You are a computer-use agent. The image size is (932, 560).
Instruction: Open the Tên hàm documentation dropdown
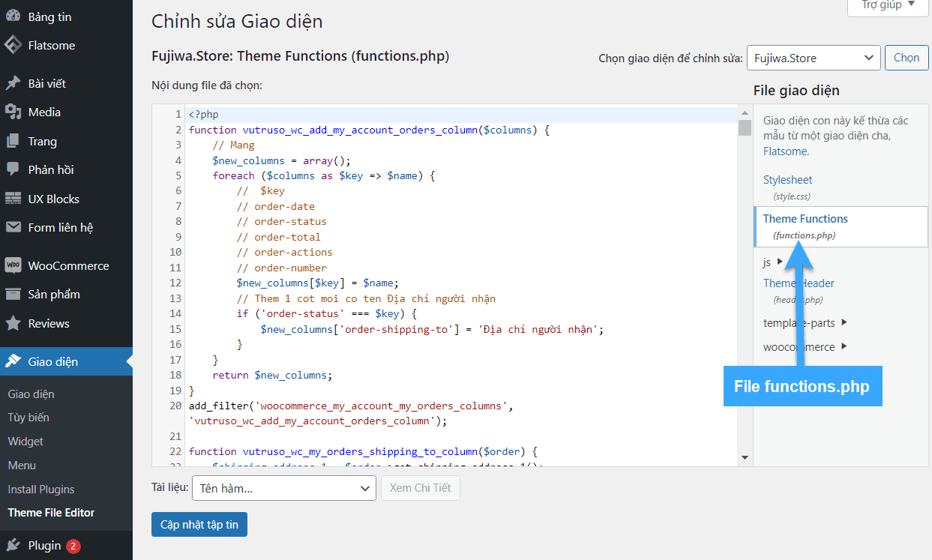(x=283, y=488)
